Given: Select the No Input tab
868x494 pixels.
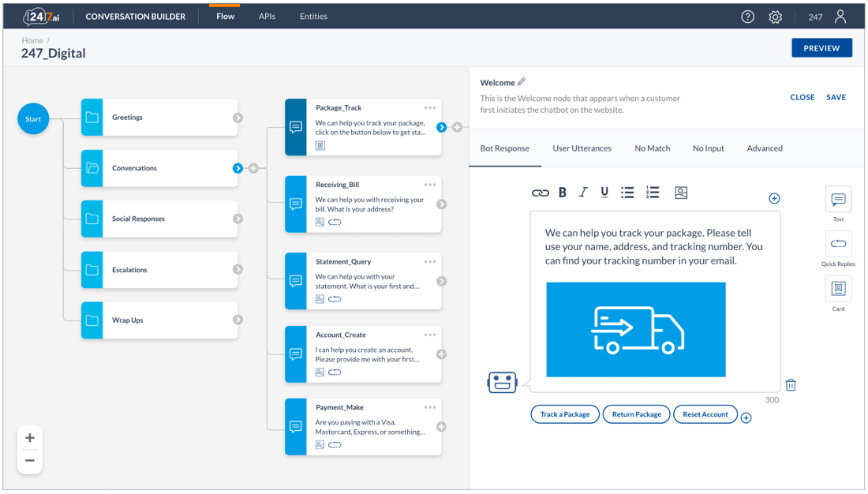Looking at the screenshot, I should pos(708,148).
